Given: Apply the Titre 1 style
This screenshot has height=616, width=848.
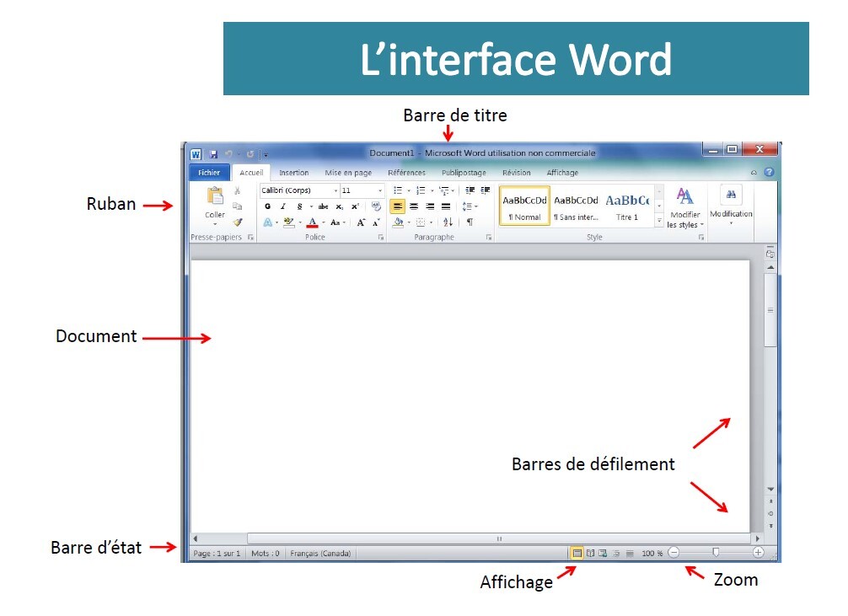Looking at the screenshot, I should (627, 206).
